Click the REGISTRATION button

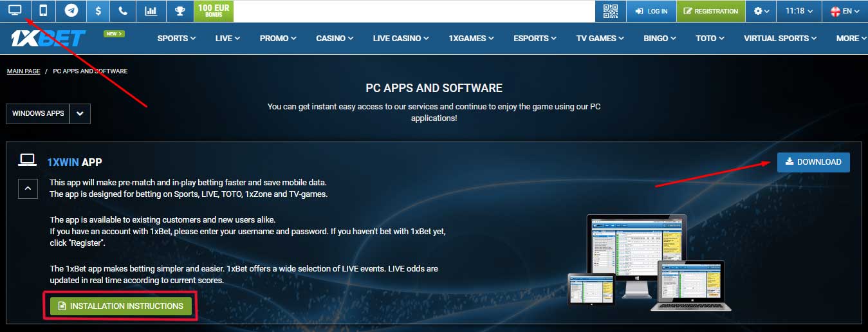(x=711, y=11)
